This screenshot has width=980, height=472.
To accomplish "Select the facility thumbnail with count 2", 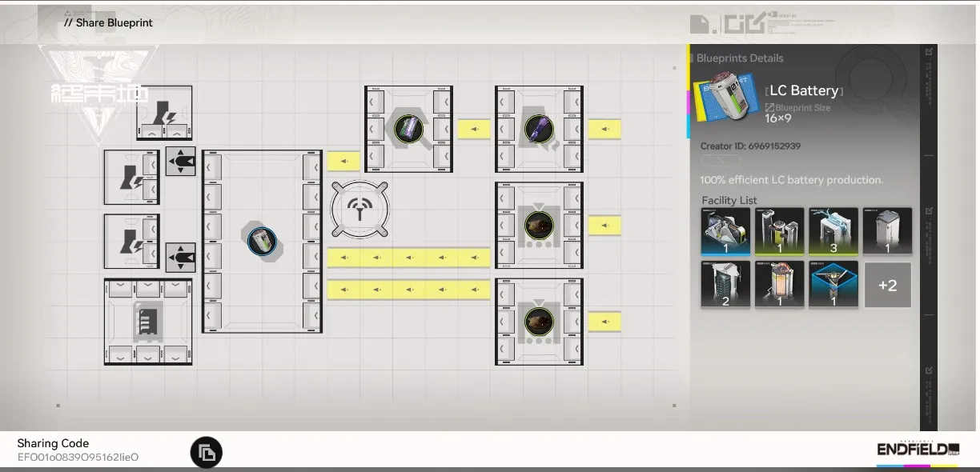I will tap(725, 284).
